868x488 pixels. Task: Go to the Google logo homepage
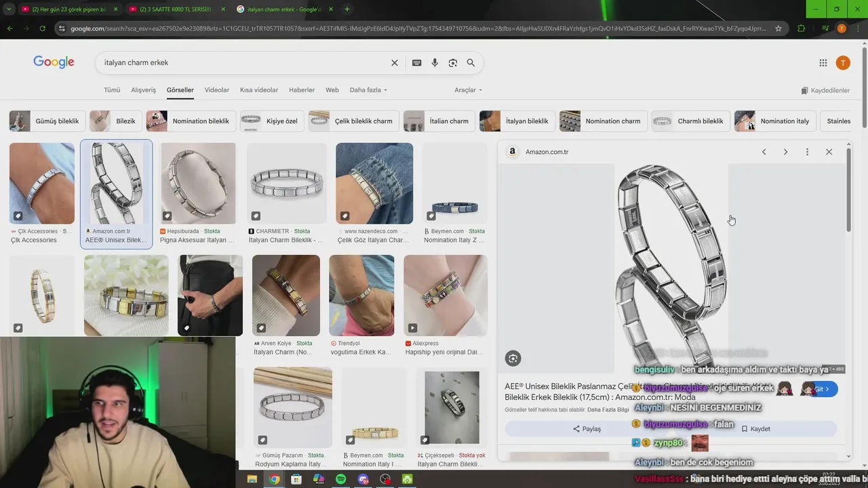pyautogui.click(x=54, y=62)
